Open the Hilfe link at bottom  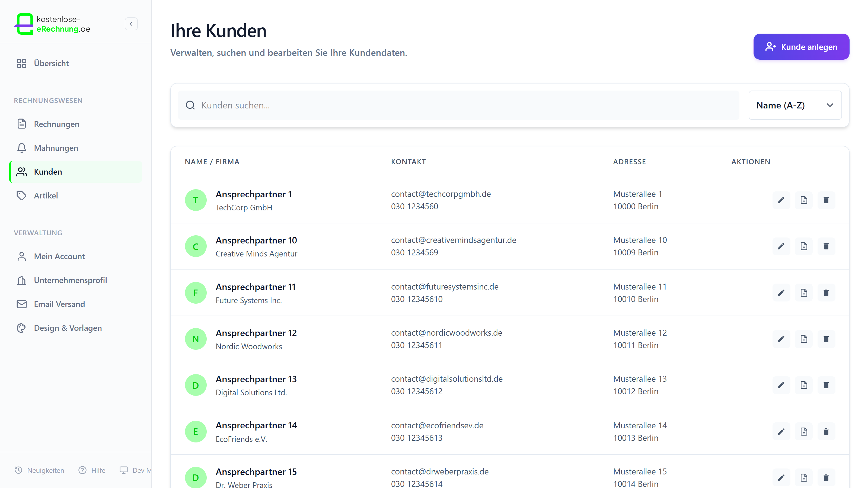tap(92, 470)
